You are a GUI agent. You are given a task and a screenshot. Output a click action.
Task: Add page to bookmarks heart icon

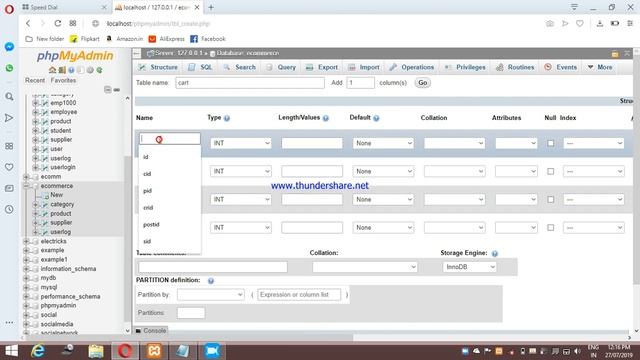580,24
